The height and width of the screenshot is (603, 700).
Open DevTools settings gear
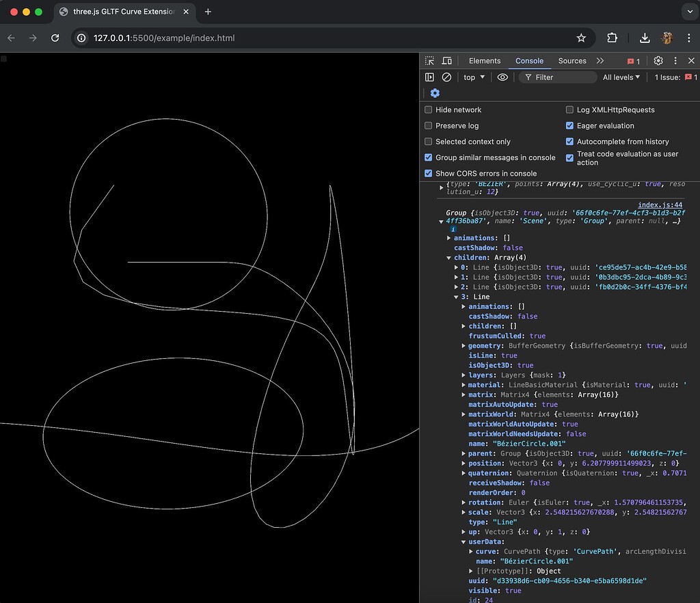tap(658, 60)
